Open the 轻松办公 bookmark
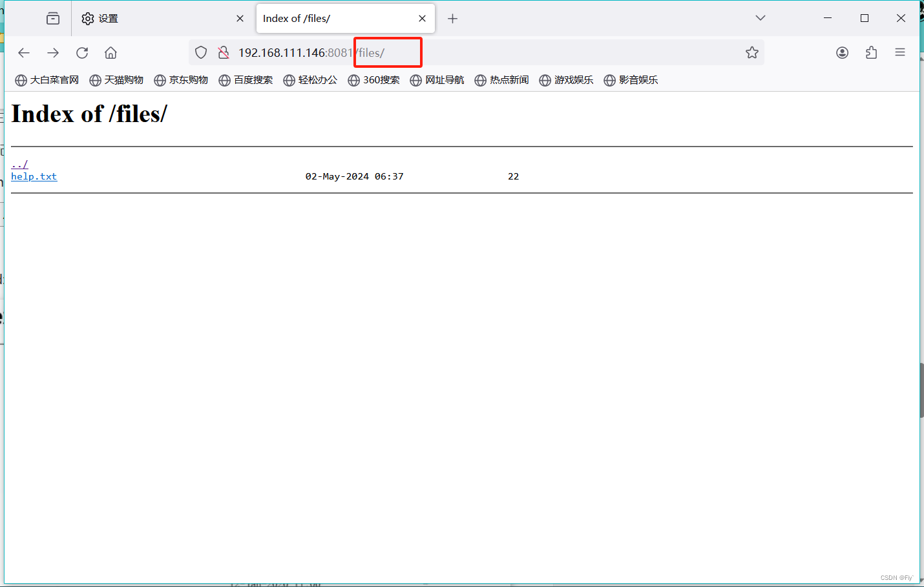The height and width of the screenshot is (587, 924). coord(310,80)
